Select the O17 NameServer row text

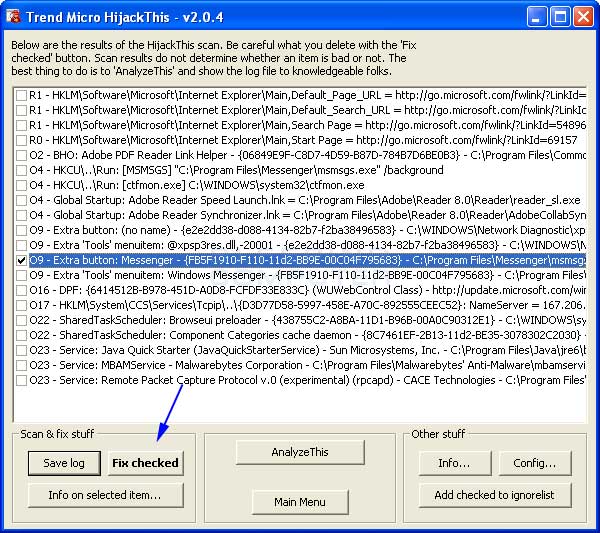308,305
